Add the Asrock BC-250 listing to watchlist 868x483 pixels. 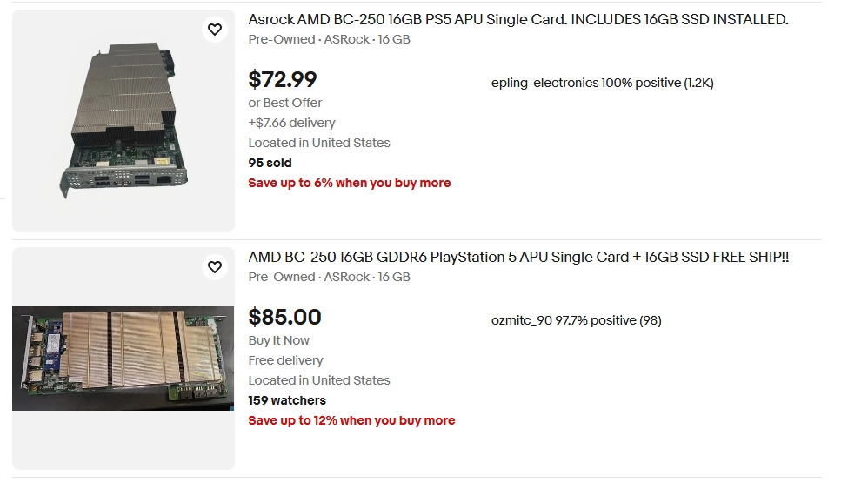coord(214,30)
